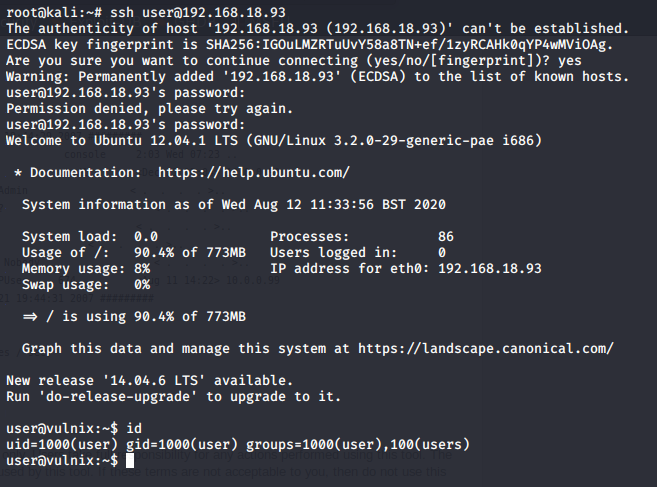Click the asterisk bullet before Documentation
The width and height of the screenshot is (657, 487).
tap(18, 173)
